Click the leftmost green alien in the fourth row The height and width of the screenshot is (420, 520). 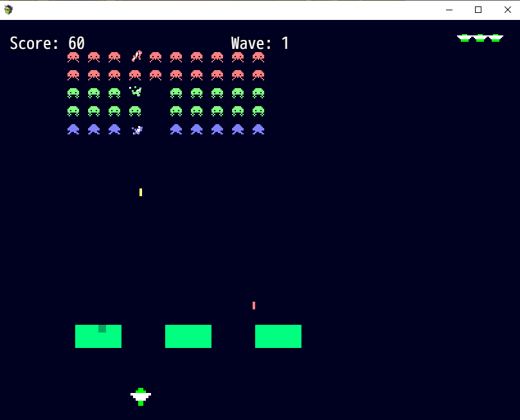73,111
